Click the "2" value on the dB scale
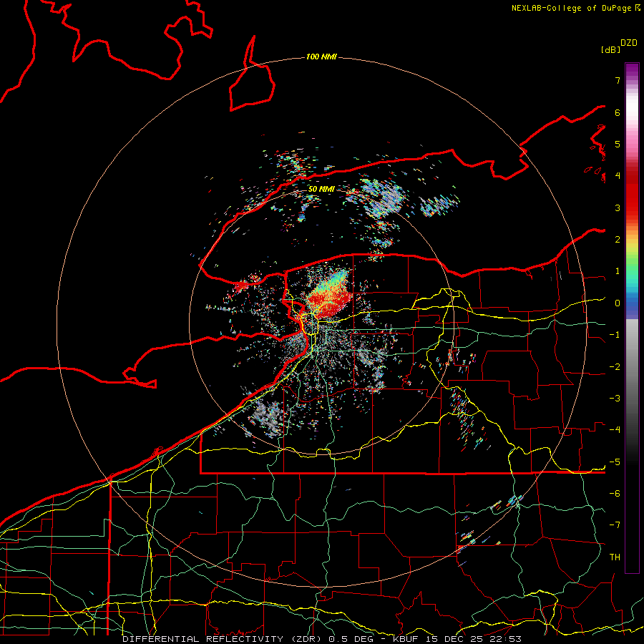This screenshot has height=644, width=644. click(618, 240)
